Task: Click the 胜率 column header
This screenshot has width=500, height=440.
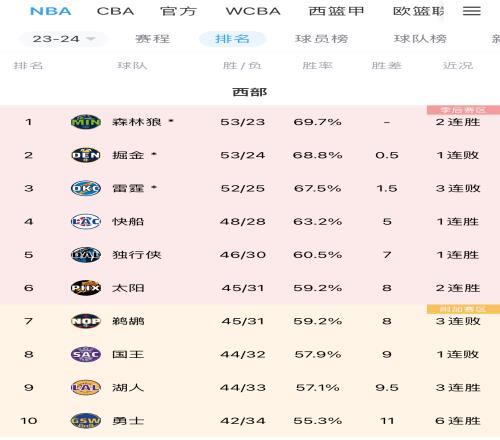Action: [317, 66]
